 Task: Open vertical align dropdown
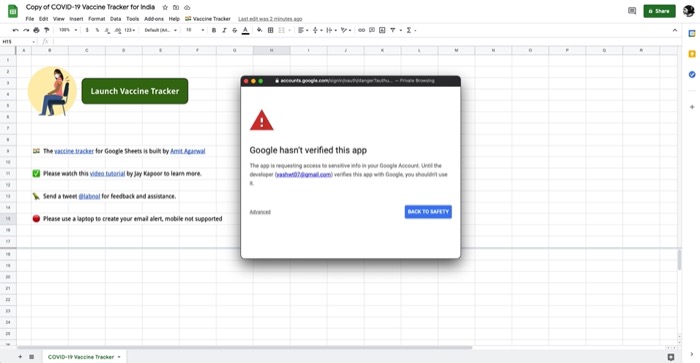pos(317,30)
